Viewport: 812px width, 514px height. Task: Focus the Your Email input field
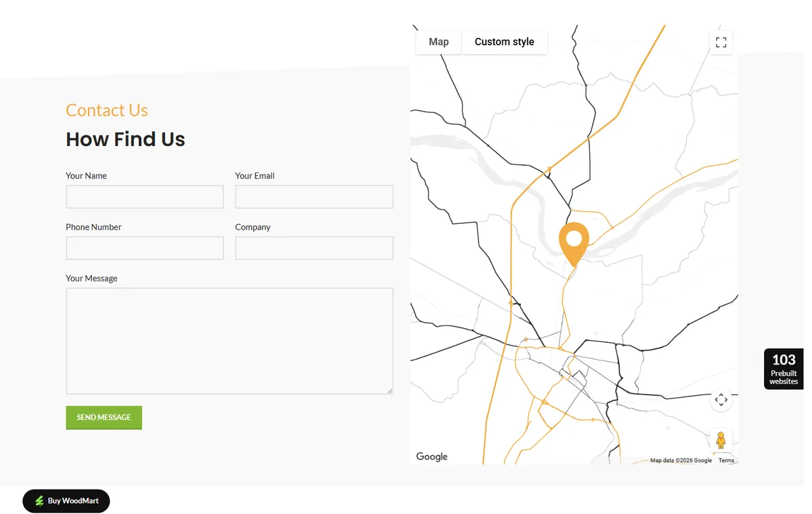(x=314, y=197)
